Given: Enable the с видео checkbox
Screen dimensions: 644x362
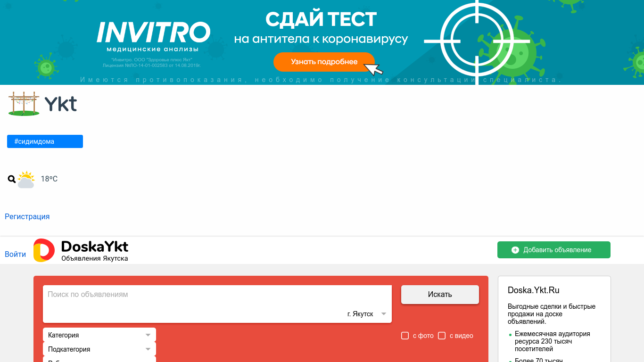Looking at the screenshot, I should point(442,336).
